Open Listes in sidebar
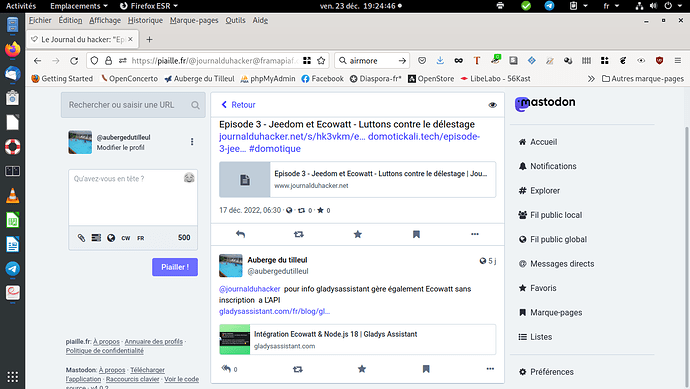This screenshot has width=690, height=389. click(535, 337)
